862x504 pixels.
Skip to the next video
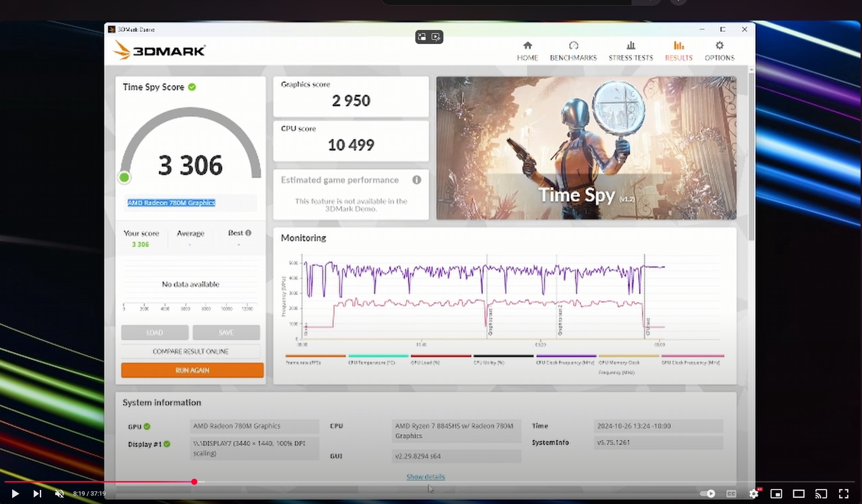37,494
